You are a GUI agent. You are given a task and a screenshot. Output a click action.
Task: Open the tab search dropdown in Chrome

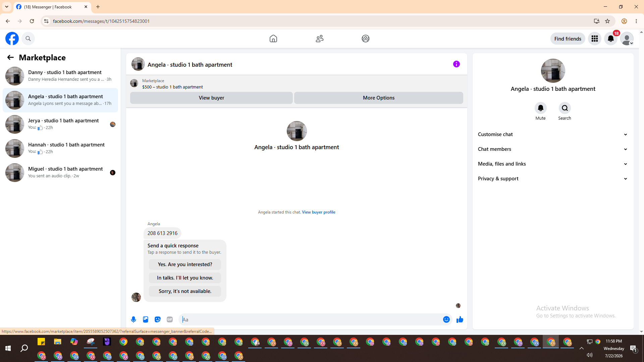pyautogui.click(x=7, y=7)
